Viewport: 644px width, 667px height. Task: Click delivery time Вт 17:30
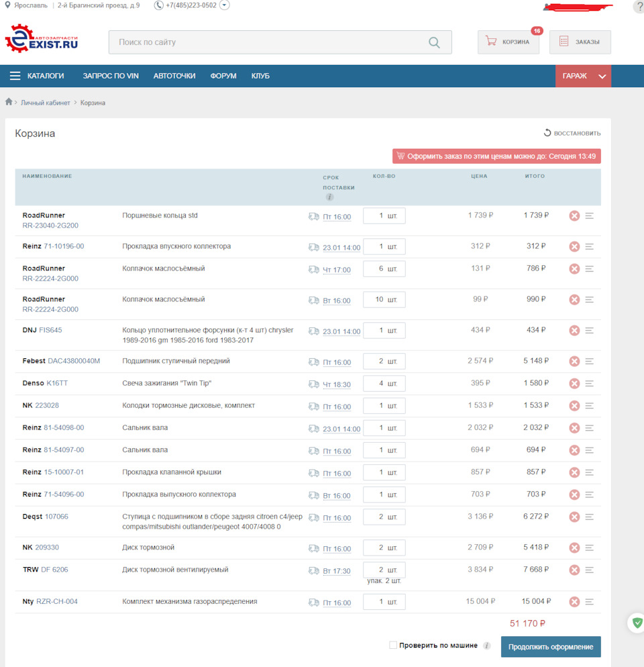(337, 571)
